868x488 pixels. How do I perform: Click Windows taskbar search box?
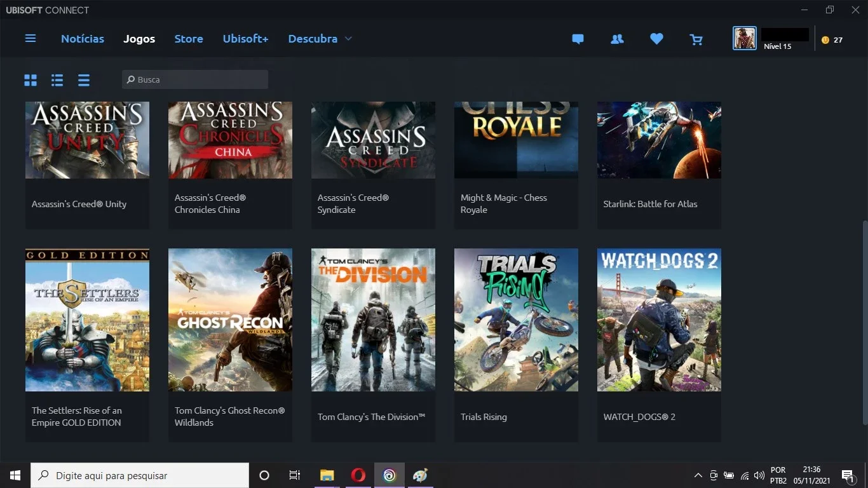pos(140,475)
